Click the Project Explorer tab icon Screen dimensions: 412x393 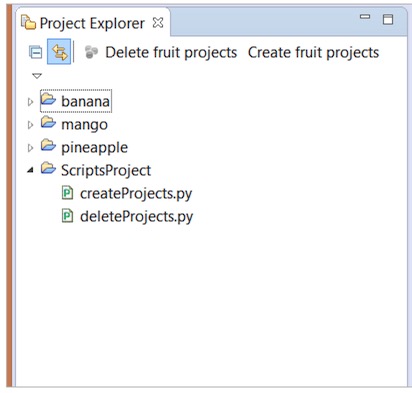click(x=28, y=23)
